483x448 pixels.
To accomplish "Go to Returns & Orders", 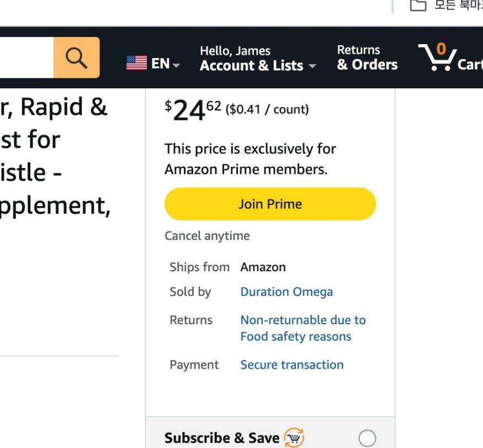I will [x=367, y=57].
